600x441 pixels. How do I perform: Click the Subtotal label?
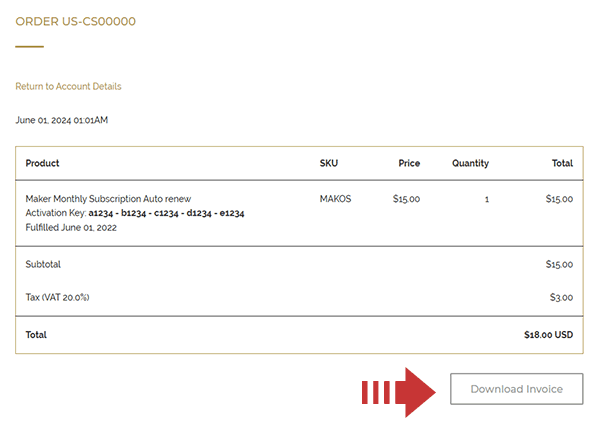pos(43,264)
